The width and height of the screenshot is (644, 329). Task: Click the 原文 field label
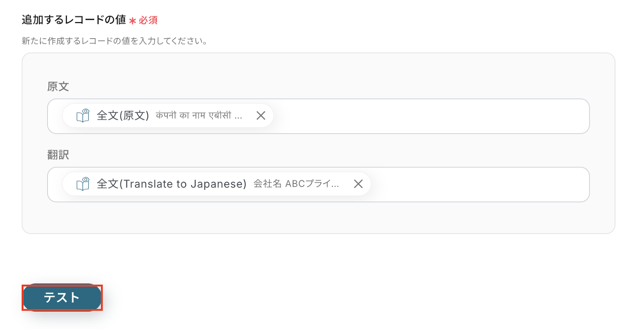point(58,86)
